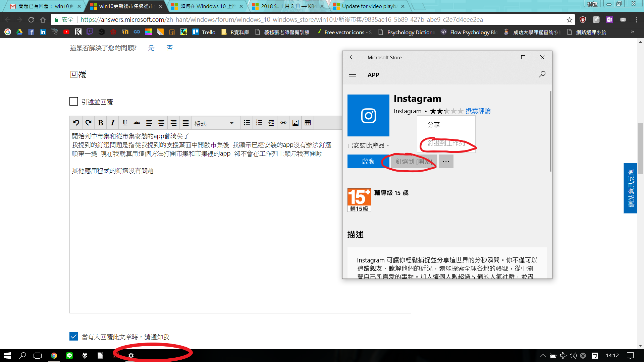This screenshot has width=644, height=362.
Task: Open the 格式 format dropdown
Action: point(215,123)
